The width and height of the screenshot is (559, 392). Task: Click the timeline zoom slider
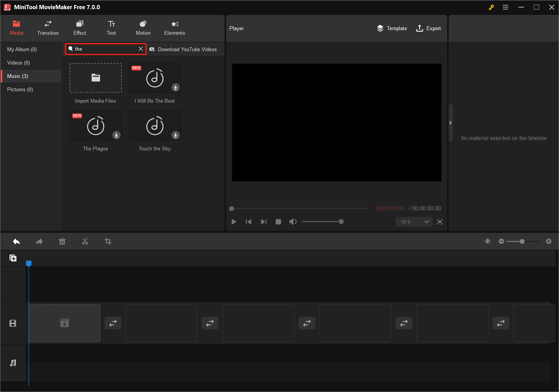pos(523,241)
